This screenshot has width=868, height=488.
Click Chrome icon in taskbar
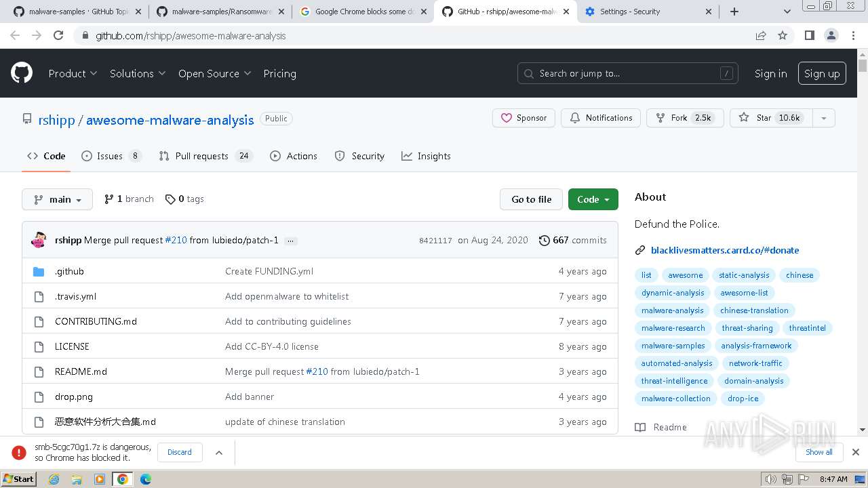tap(123, 479)
